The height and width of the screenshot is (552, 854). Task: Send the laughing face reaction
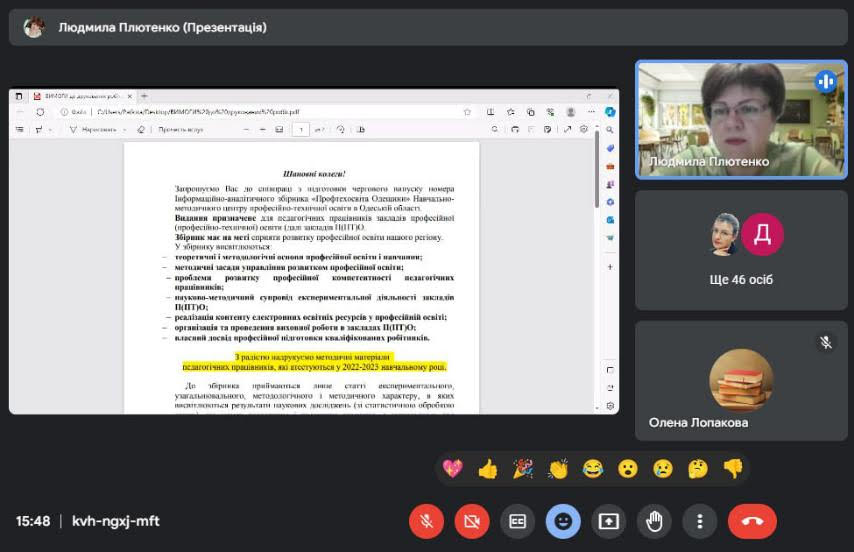(592, 468)
